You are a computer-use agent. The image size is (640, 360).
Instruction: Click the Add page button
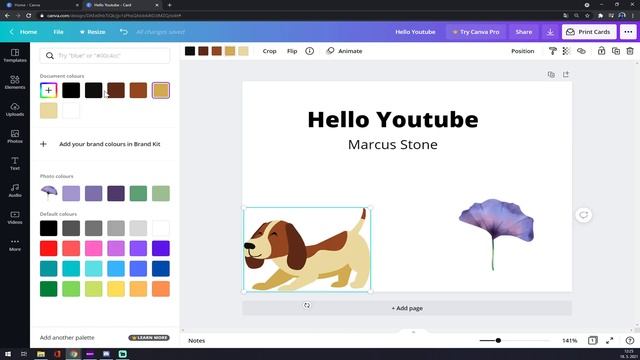(x=407, y=308)
